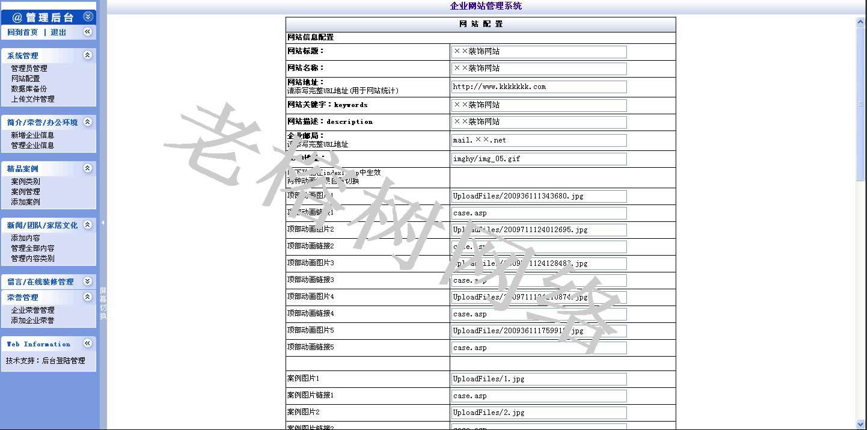
Task: Focus the 顶部动画图片3 path field
Action: [x=539, y=263]
